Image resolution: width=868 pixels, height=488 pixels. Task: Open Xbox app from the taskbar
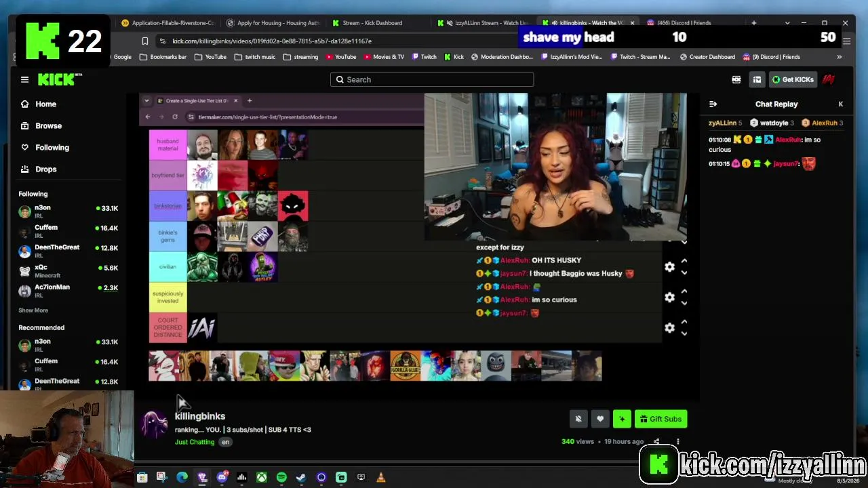261,477
